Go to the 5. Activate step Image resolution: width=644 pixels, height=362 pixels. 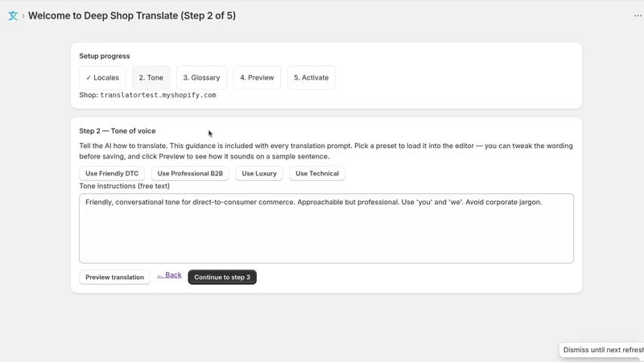pos(311,77)
